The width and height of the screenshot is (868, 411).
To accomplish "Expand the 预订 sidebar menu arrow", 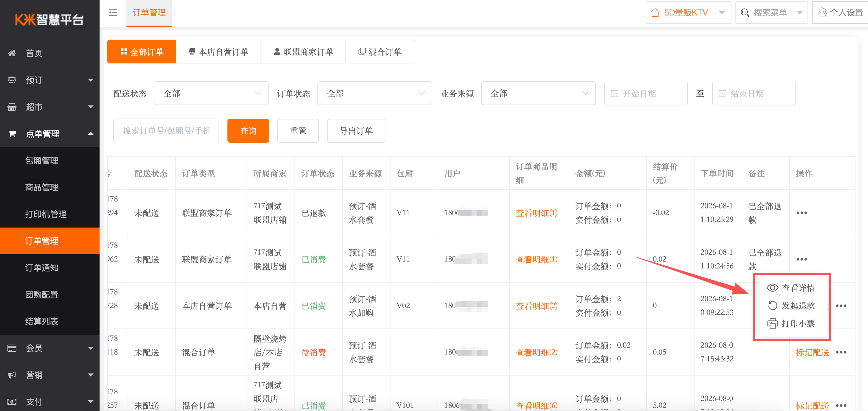I will [x=90, y=80].
